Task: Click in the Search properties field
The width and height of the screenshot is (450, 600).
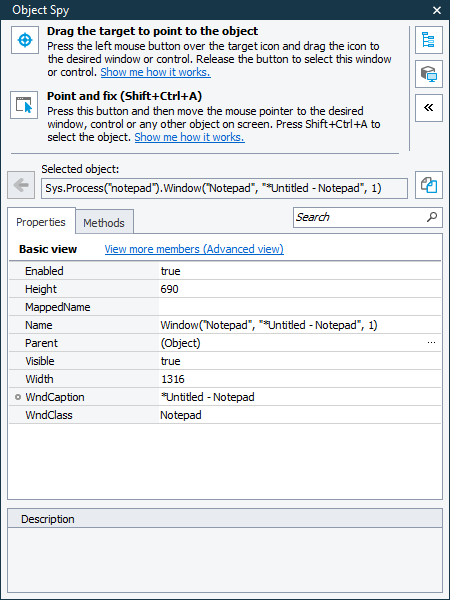Action: click(360, 217)
